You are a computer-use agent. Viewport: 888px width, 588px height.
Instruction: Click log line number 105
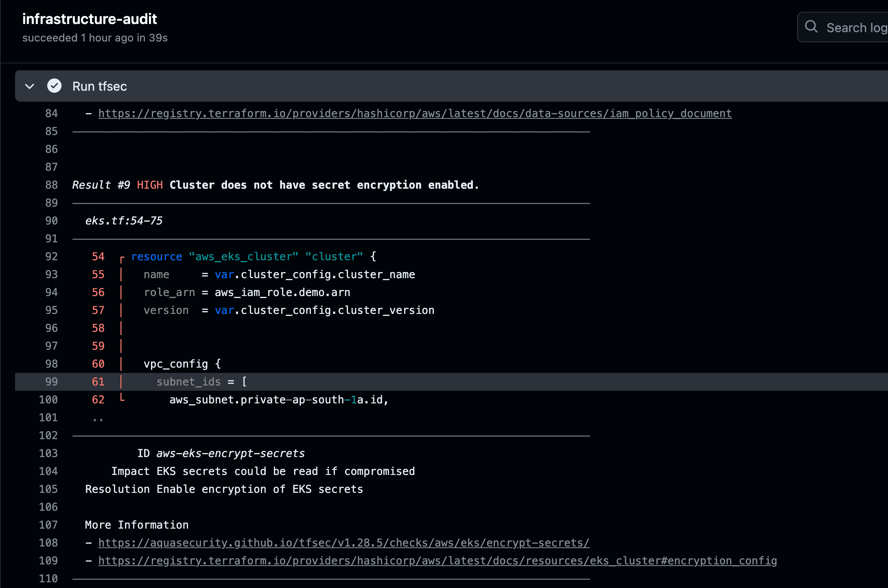(x=48, y=489)
